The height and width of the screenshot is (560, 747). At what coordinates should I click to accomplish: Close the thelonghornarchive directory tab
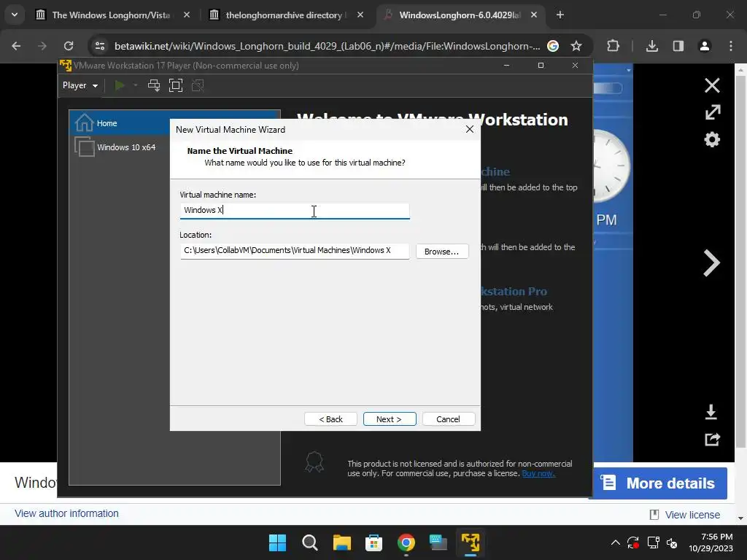pos(360,15)
